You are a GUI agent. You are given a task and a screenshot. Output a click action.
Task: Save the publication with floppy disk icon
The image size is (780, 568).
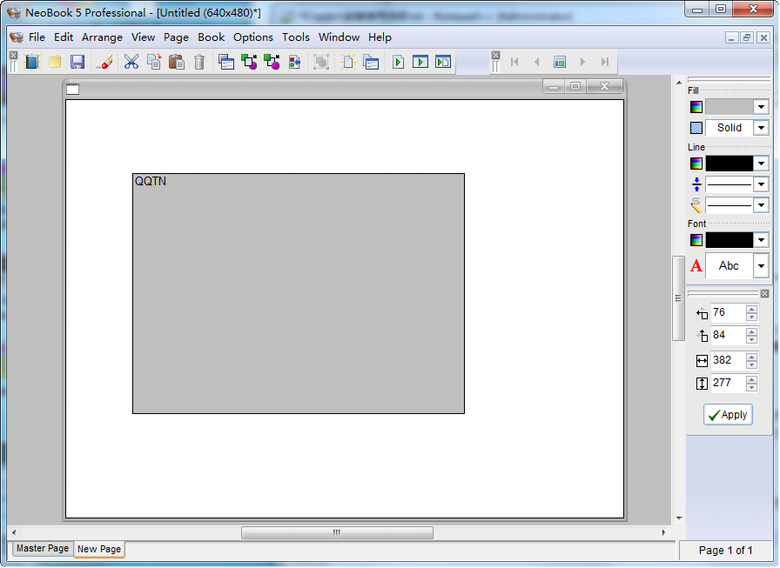77,62
